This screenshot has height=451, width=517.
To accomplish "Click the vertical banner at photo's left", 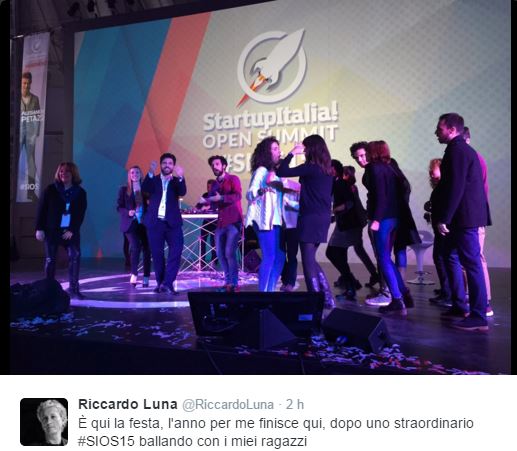I will pos(32,117).
